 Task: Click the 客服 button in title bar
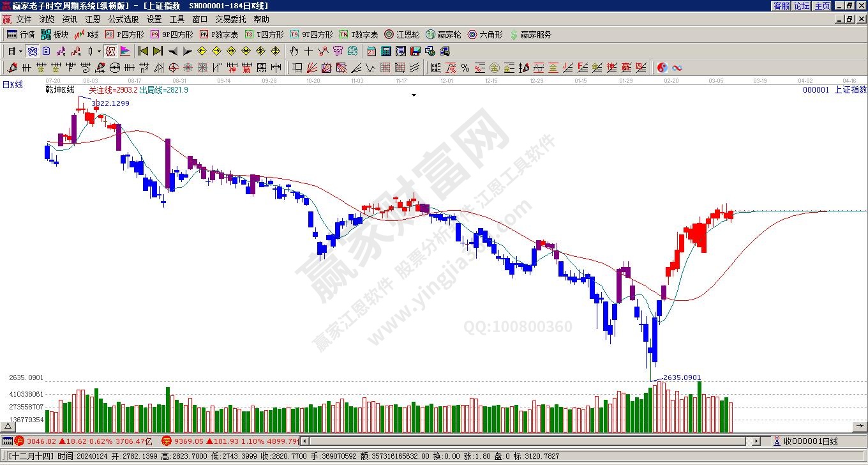pyautogui.click(x=781, y=6)
